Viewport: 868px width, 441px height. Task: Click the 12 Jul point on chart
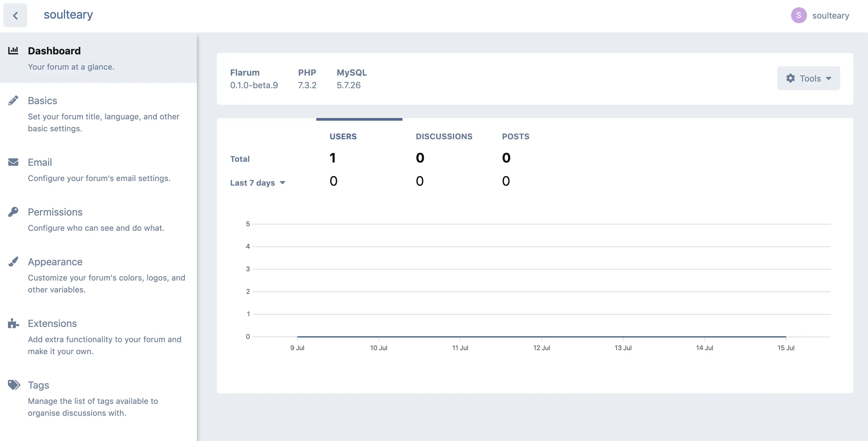[541, 337]
